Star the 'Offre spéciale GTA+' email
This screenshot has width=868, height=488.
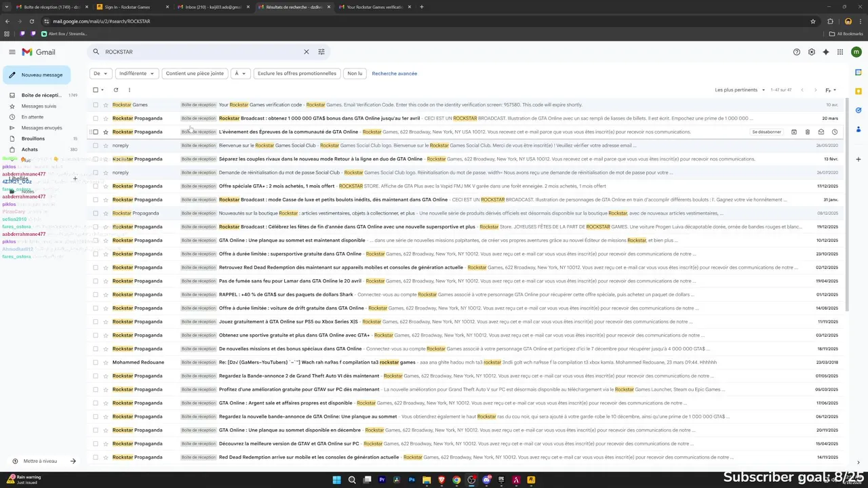tap(106, 186)
